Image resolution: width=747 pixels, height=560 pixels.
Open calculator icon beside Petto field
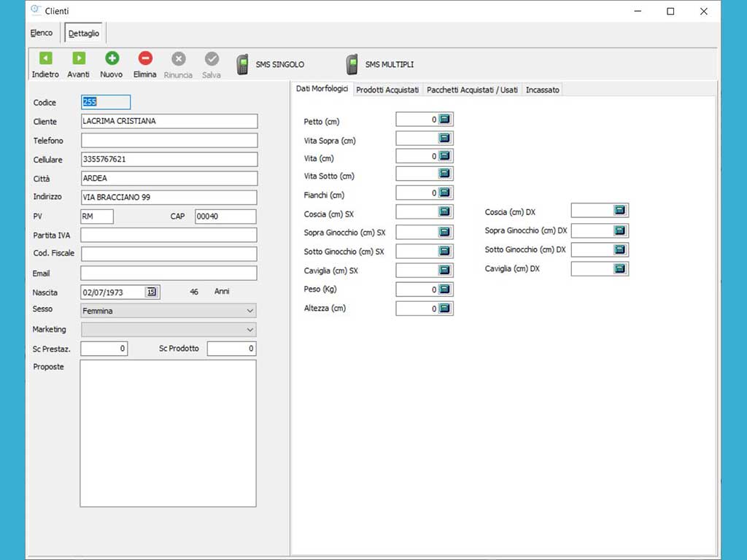pyautogui.click(x=445, y=119)
